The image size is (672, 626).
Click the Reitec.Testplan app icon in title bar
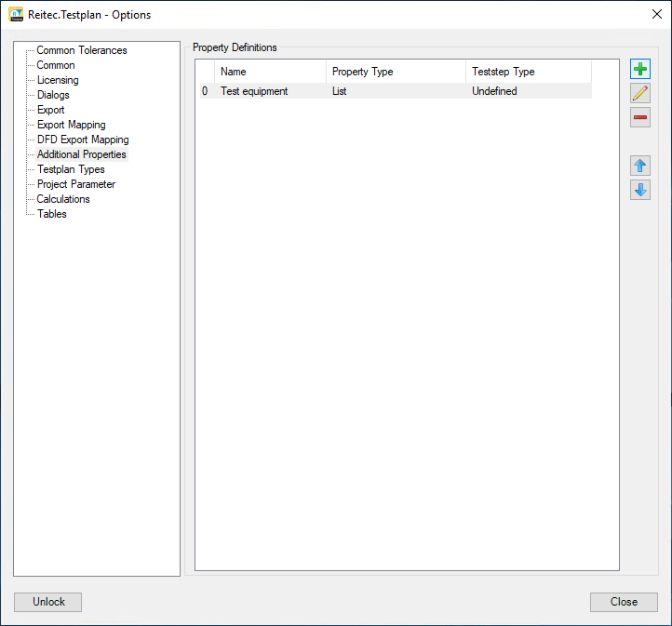16,14
